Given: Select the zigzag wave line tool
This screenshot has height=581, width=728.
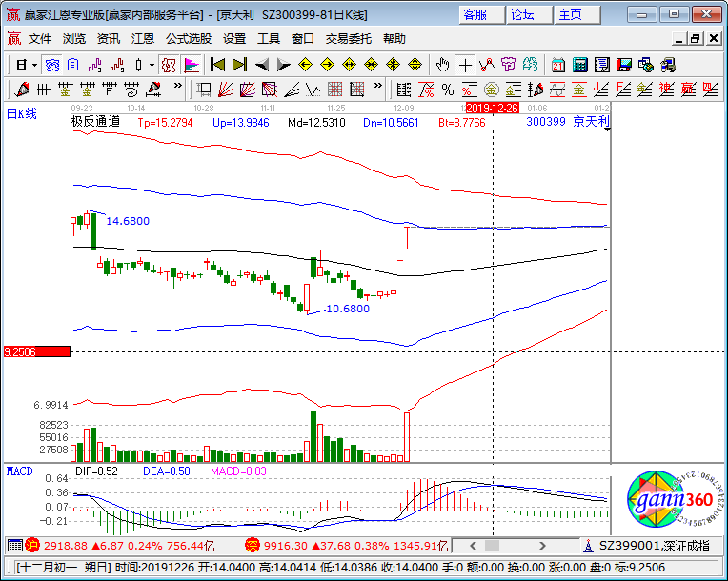Looking at the screenshot, I should [x=313, y=90].
